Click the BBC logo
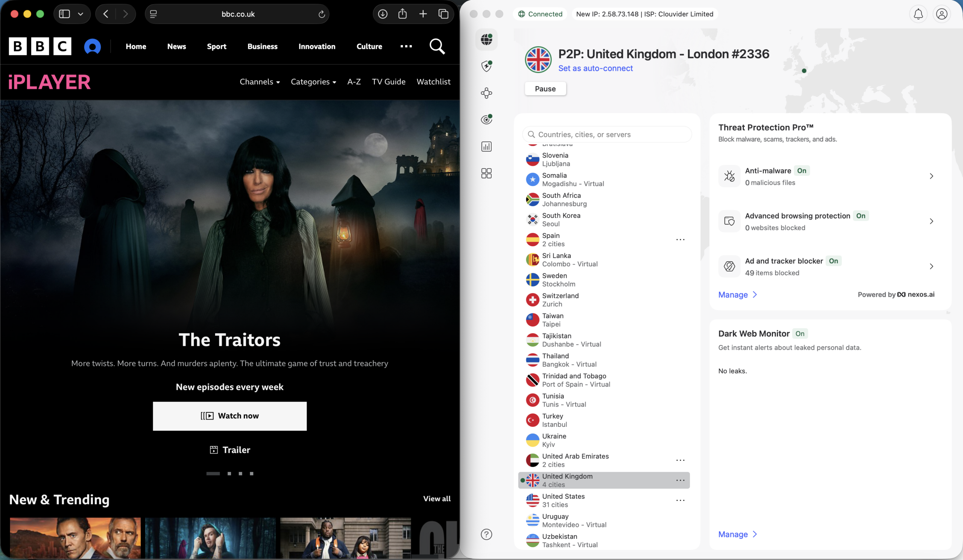The width and height of the screenshot is (963, 560). click(x=40, y=46)
